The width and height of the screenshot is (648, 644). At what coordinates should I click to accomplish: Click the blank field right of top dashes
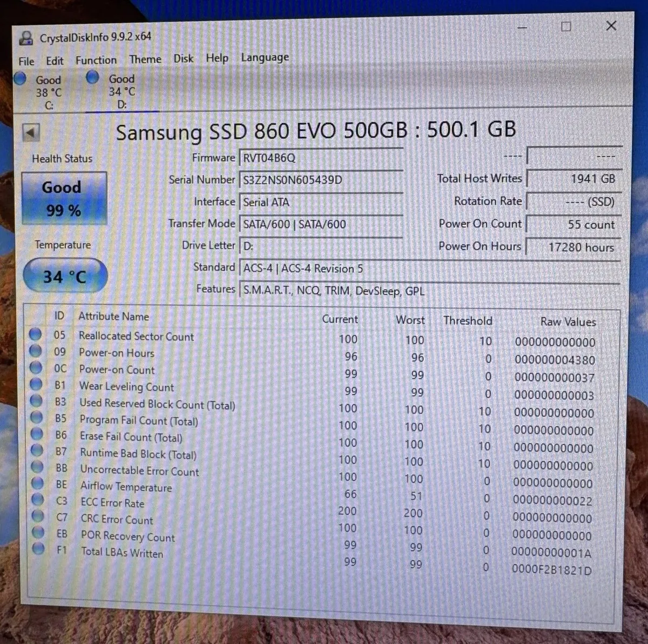(574, 156)
